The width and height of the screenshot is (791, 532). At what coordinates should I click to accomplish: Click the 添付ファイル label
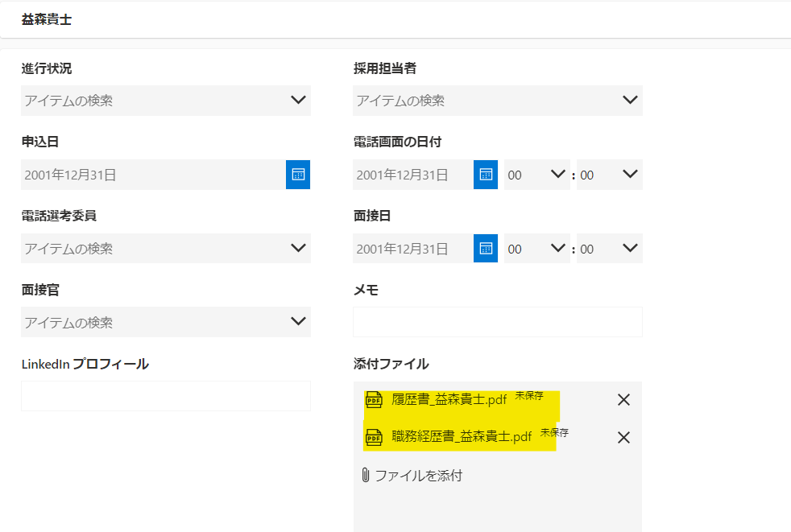pyautogui.click(x=391, y=364)
